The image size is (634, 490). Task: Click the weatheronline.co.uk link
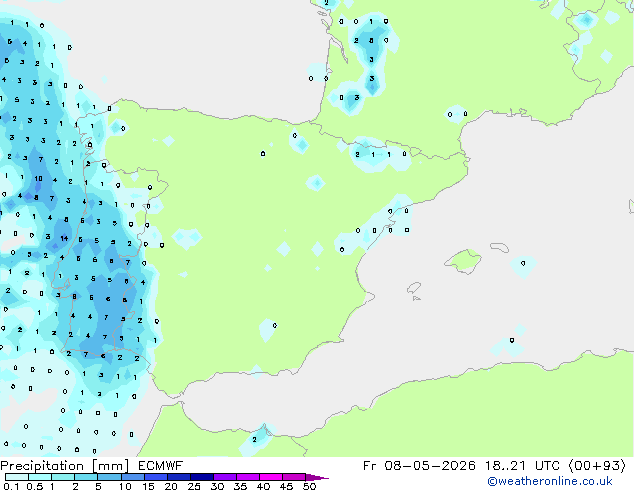550,481
